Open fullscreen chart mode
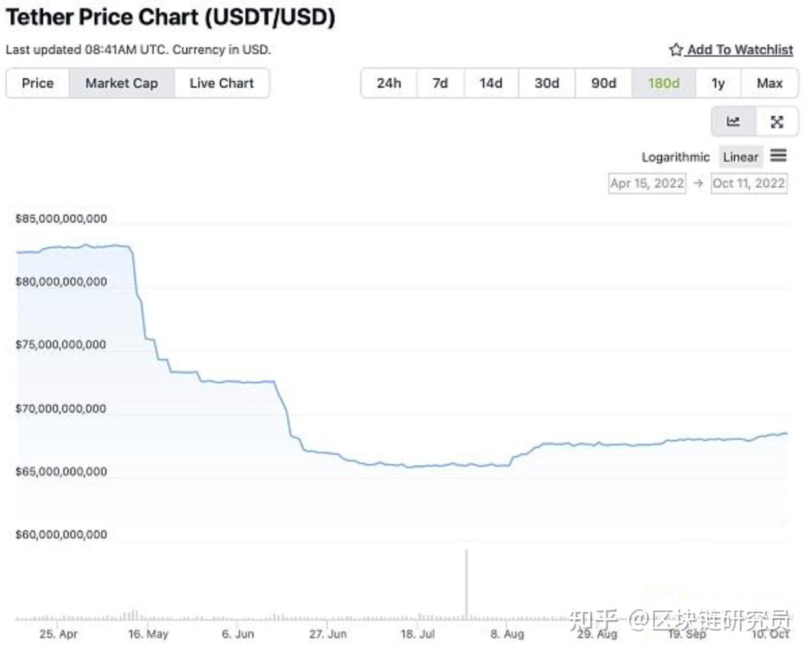Image resolution: width=812 pixels, height=653 pixels. [x=777, y=122]
